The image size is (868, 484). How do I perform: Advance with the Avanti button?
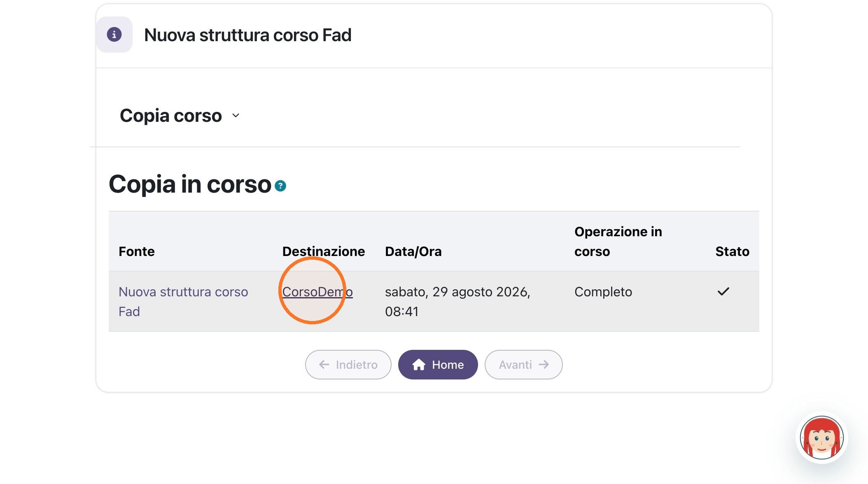point(523,365)
